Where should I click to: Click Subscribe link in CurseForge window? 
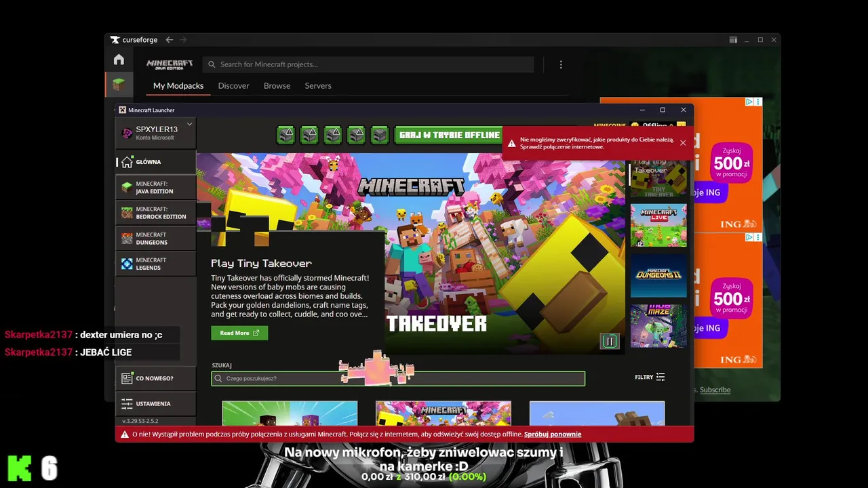(x=715, y=390)
